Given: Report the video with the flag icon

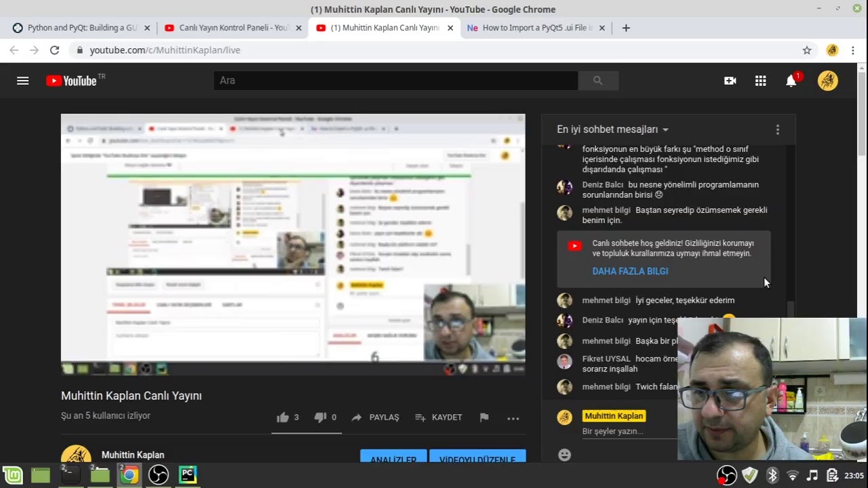Looking at the screenshot, I should [x=484, y=418].
